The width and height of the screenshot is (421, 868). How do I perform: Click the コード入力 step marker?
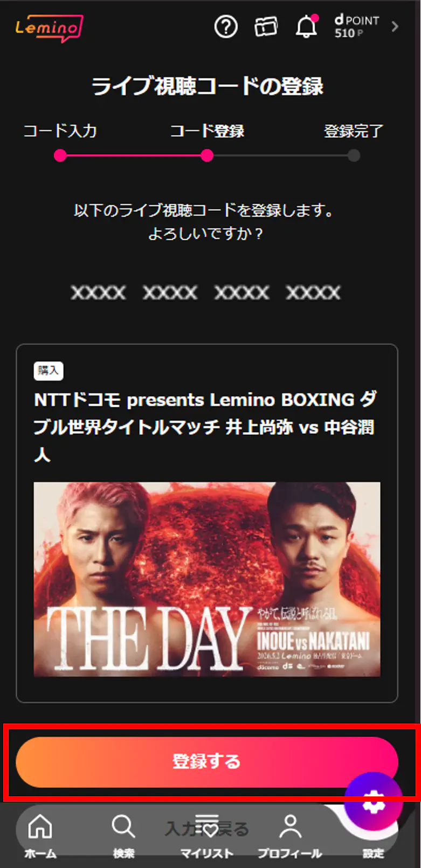[60, 156]
